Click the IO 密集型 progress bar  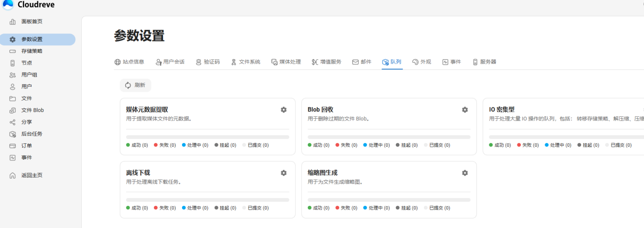(x=566, y=137)
